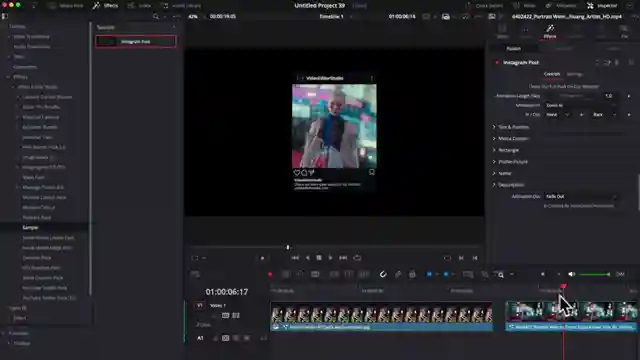Toggle the effects sidebar layout icon
The width and height of the screenshot is (640, 360).
[4, 16]
